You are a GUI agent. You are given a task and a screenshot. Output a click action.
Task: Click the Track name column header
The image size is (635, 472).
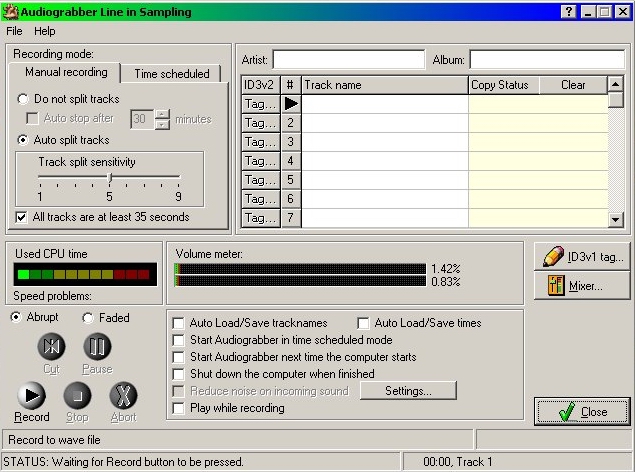coord(385,85)
